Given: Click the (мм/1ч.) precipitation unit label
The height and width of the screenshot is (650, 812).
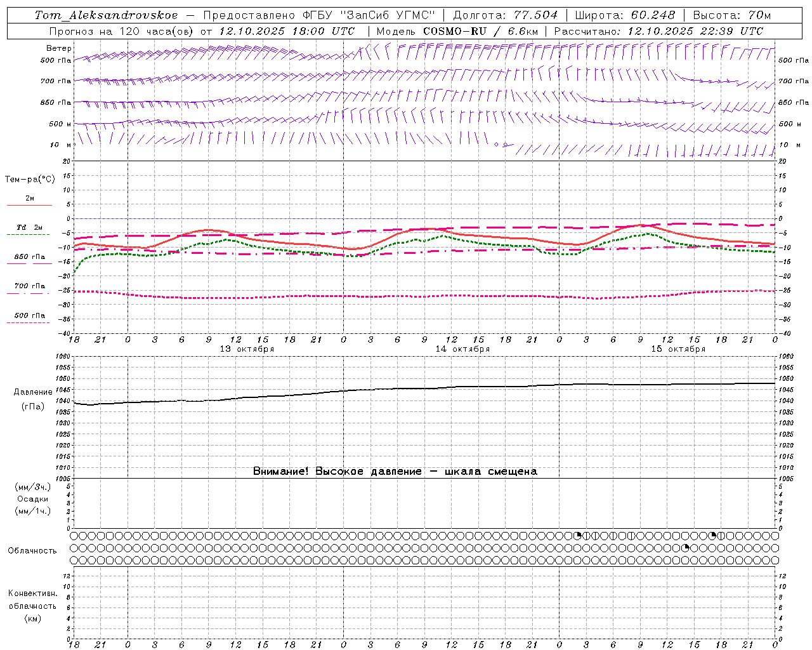Looking at the screenshot, I should pyautogui.click(x=33, y=511).
